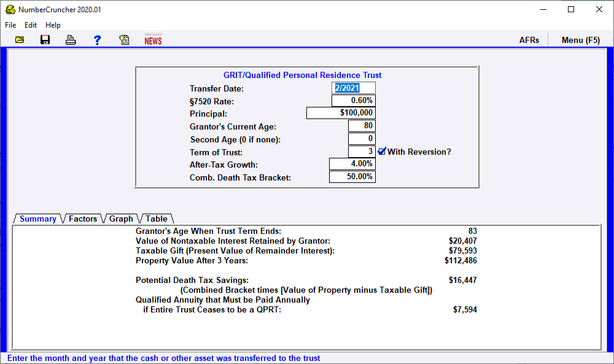Switch to the Table tab
Screen dimensions: 614x364
pyautogui.click(x=156, y=219)
